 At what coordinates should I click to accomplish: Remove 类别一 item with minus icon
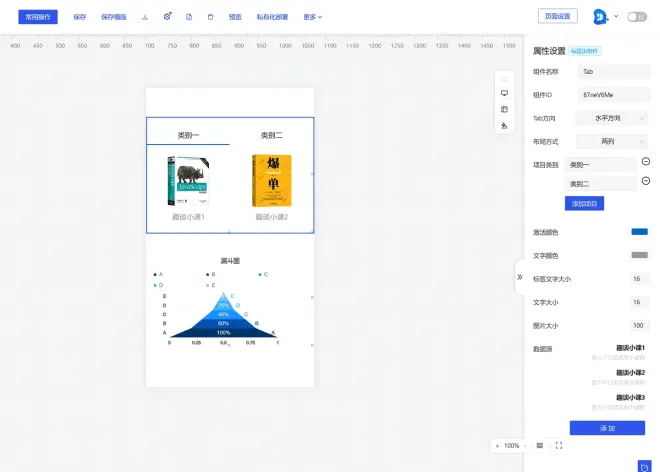click(645, 163)
